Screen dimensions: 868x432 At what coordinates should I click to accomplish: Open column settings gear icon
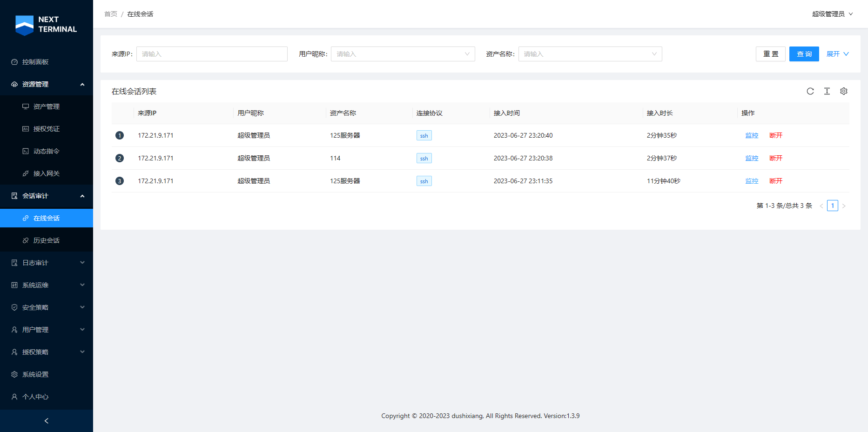point(844,91)
